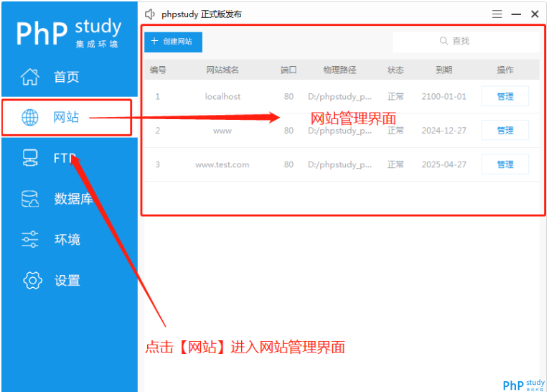Screen dimensions: 549x392
Task: Minimize the phpstudy window
Action: (x=516, y=14)
